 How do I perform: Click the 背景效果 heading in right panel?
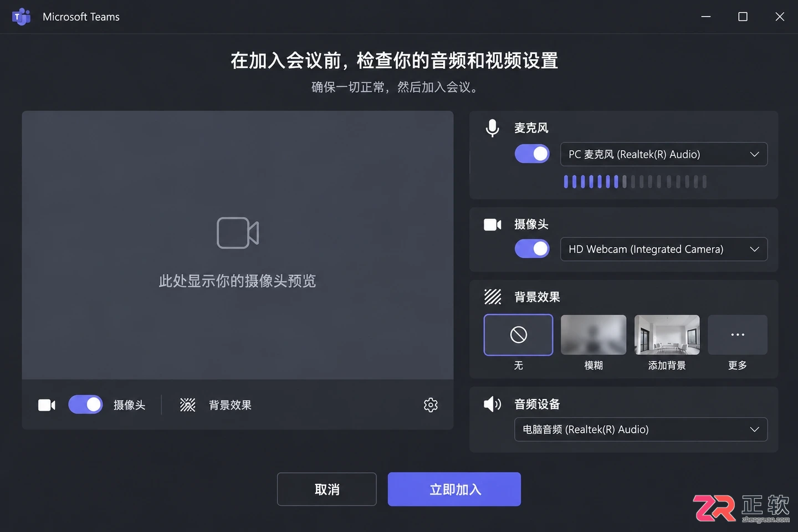(x=537, y=297)
